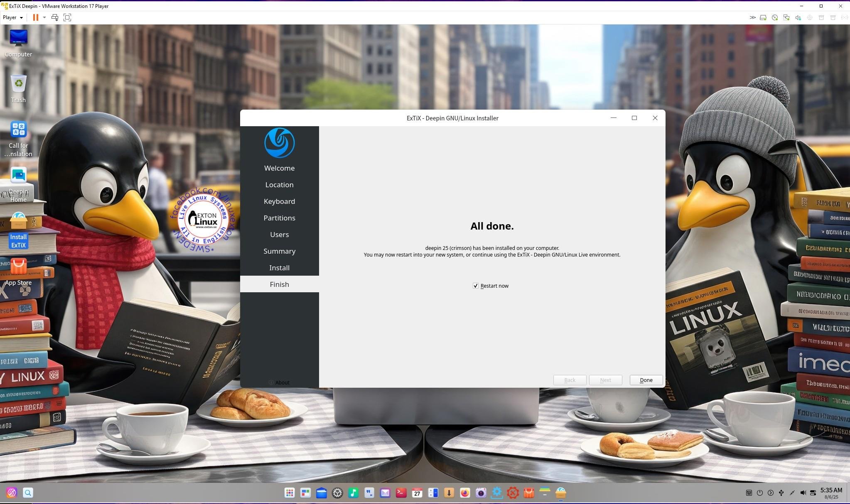Image resolution: width=850 pixels, height=504 pixels.
Task: Open the Firefox browser in the dock
Action: (x=464, y=493)
